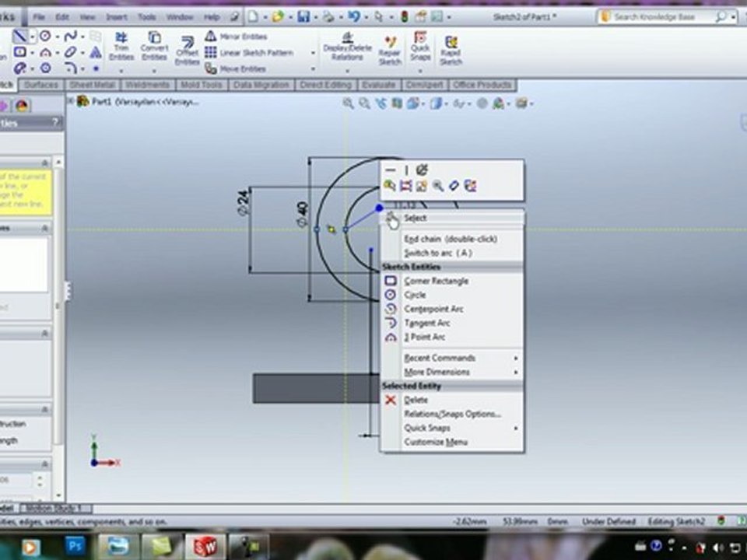Image resolution: width=747 pixels, height=560 pixels.
Task: Click the Print icon
Action: (328, 17)
